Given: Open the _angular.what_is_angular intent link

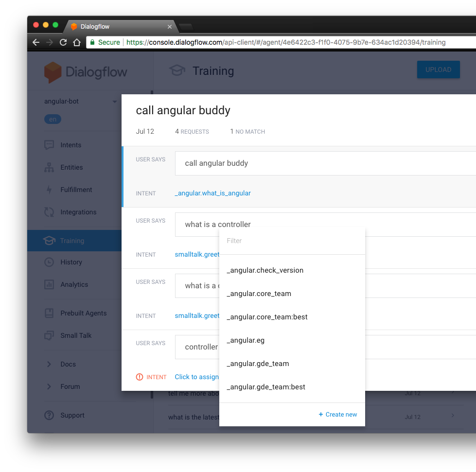Looking at the screenshot, I should coord(213,193).
